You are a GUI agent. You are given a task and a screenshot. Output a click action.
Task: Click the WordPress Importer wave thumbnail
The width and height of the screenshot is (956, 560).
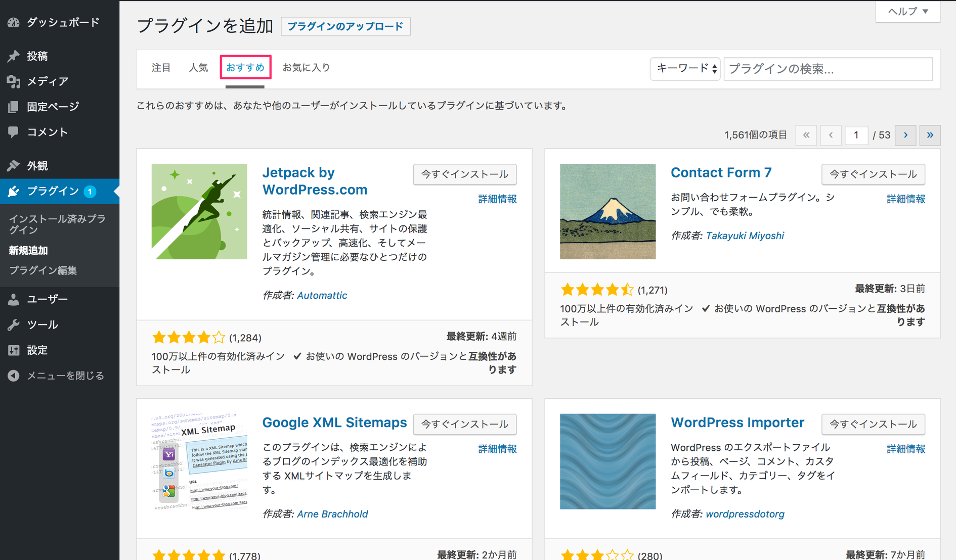coord(607,461)
